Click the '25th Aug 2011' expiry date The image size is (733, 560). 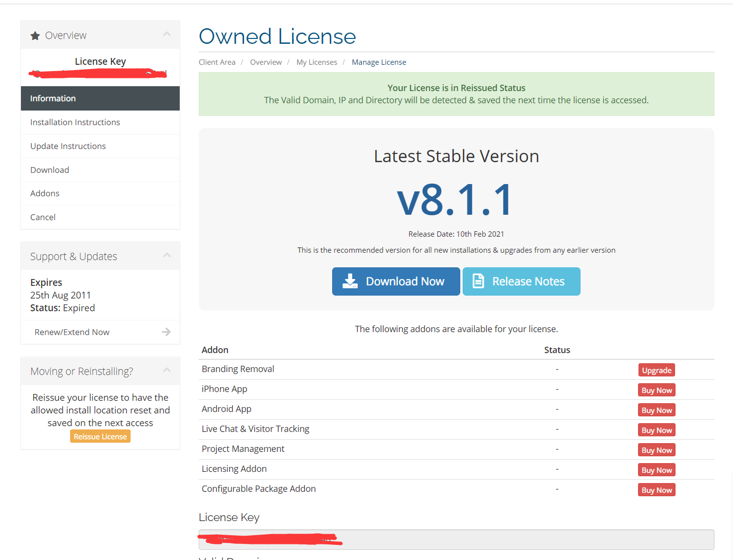60,295
